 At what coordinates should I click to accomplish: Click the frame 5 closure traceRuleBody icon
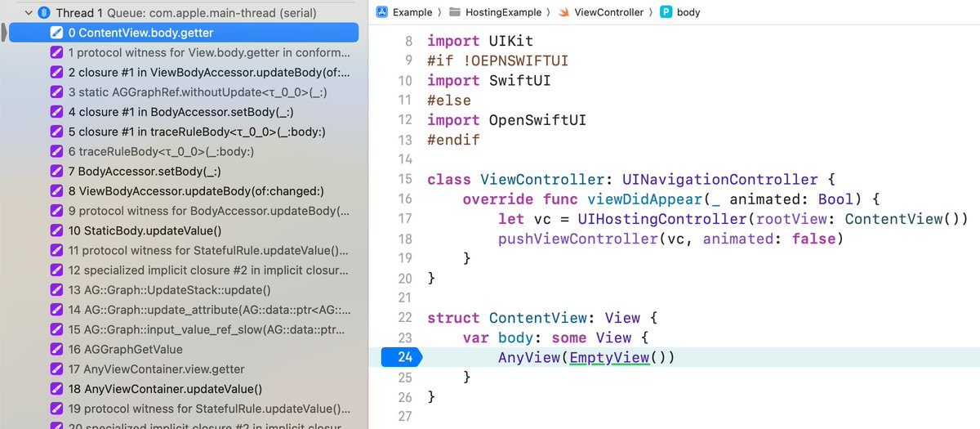(x=57, y=132)
